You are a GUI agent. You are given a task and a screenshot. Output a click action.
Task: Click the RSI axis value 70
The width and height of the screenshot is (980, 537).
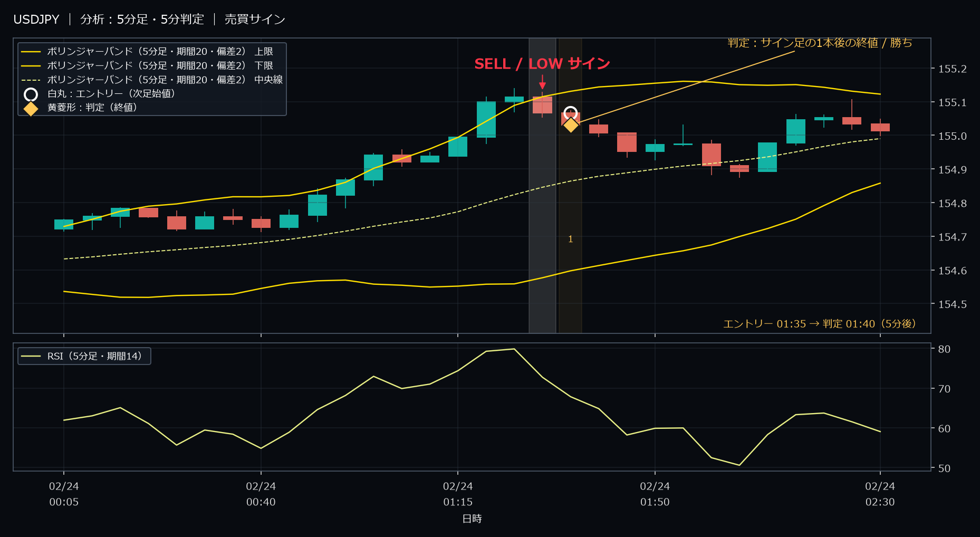(x=944, y=389)
